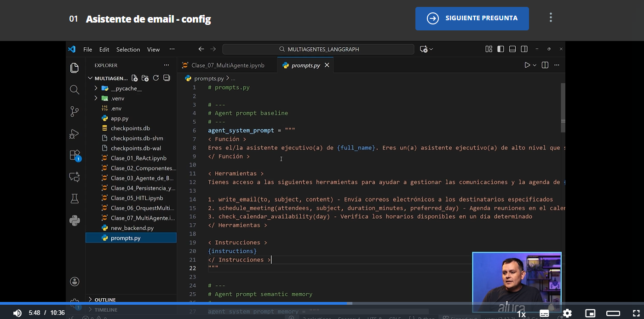The height and width of the screenshot is (319, 644).
Task: Open the Accounts menu in activity bar
Action: [x=75, y=281]
